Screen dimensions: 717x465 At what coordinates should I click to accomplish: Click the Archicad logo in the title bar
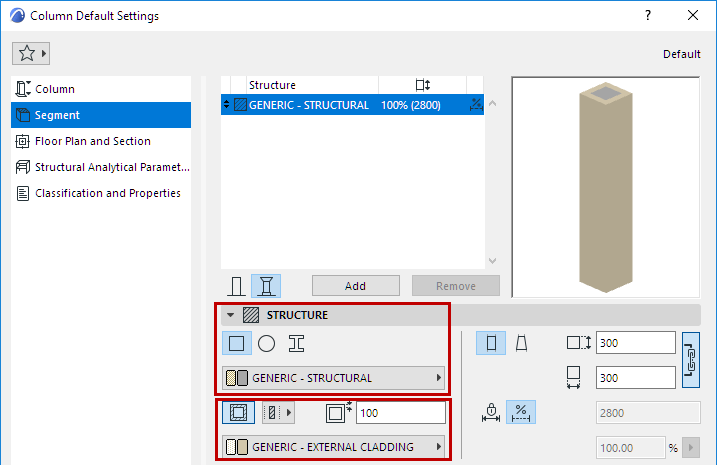[17, 16]
